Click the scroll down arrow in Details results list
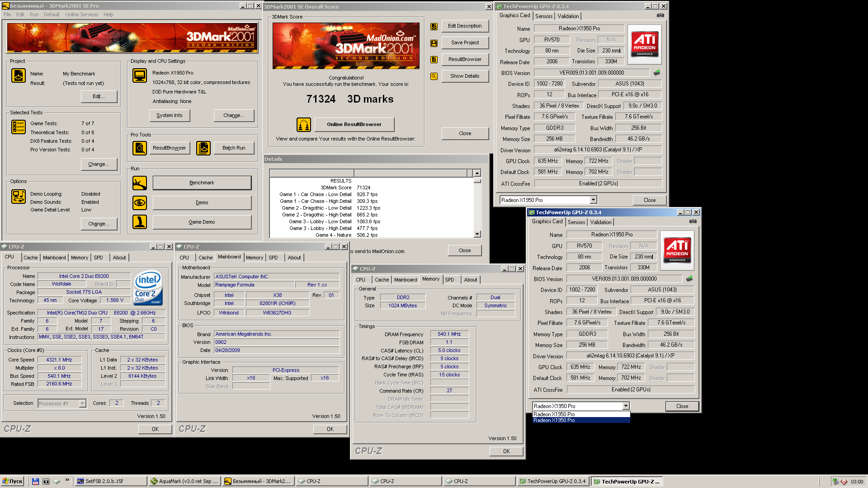Screen dimensions: 868x488 477,234
